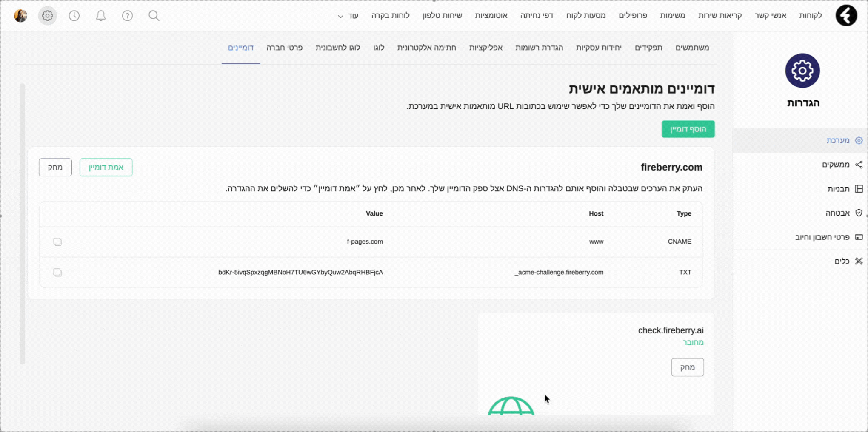Switch to the חתימה אלקטרונית tab
Viewport: 868px width, 432px height.
tap(427, 48)
